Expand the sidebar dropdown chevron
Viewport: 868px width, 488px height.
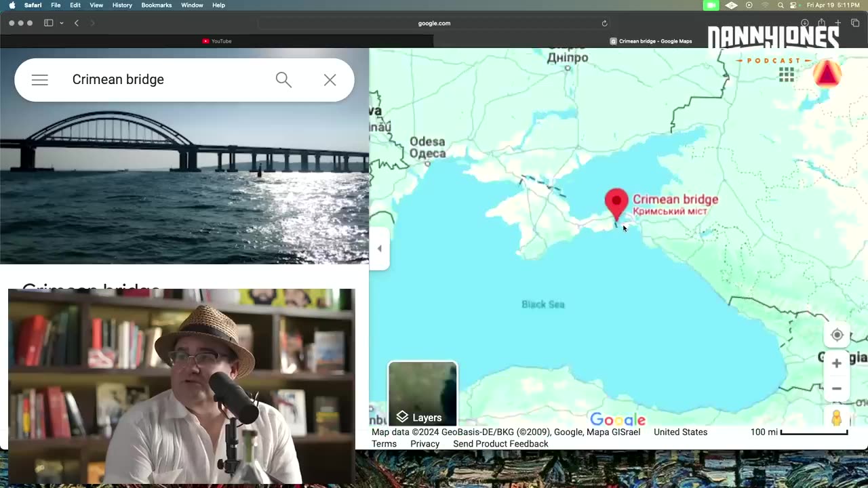(x=62, y=23)
